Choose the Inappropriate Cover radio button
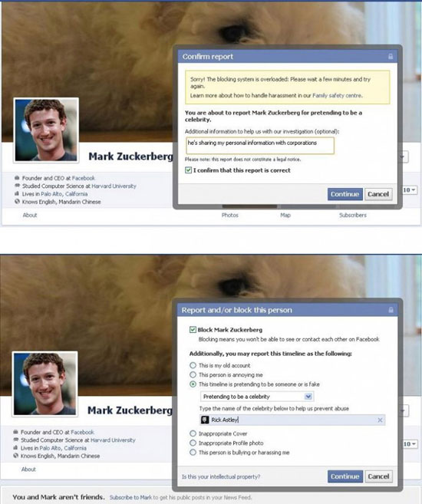422x504 pixels. coord(193,433)
